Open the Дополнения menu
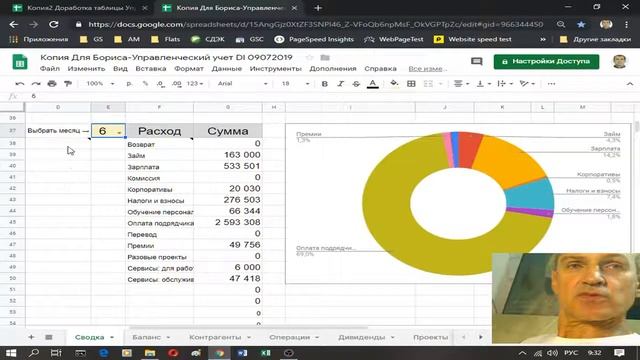The image size is (640, 360). coord(333,69)
